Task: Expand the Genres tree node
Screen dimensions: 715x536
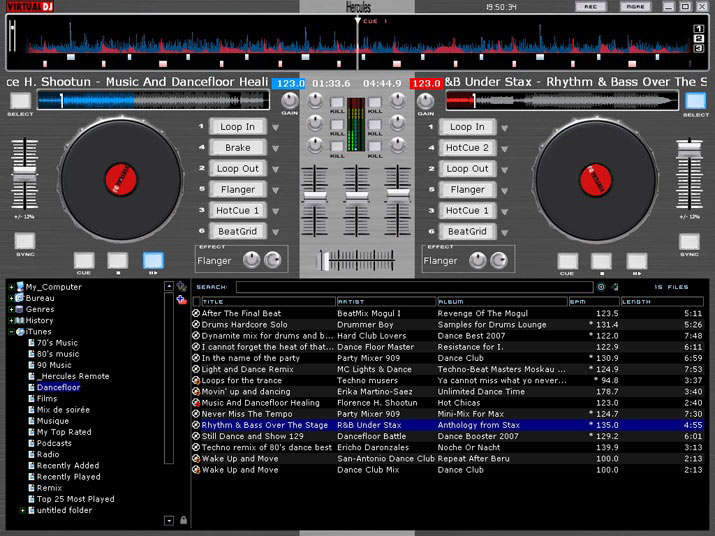Action: (x=11, y=309)
